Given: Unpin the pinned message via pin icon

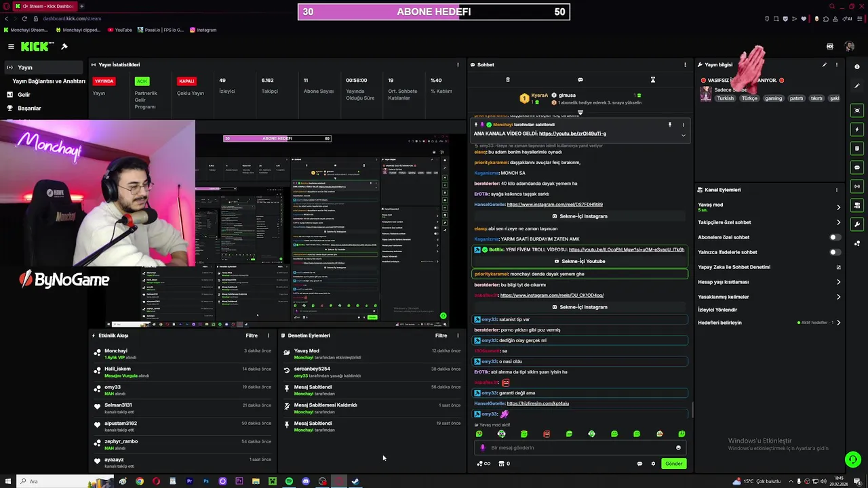Looking at the screenshot, I should (669, 125).
